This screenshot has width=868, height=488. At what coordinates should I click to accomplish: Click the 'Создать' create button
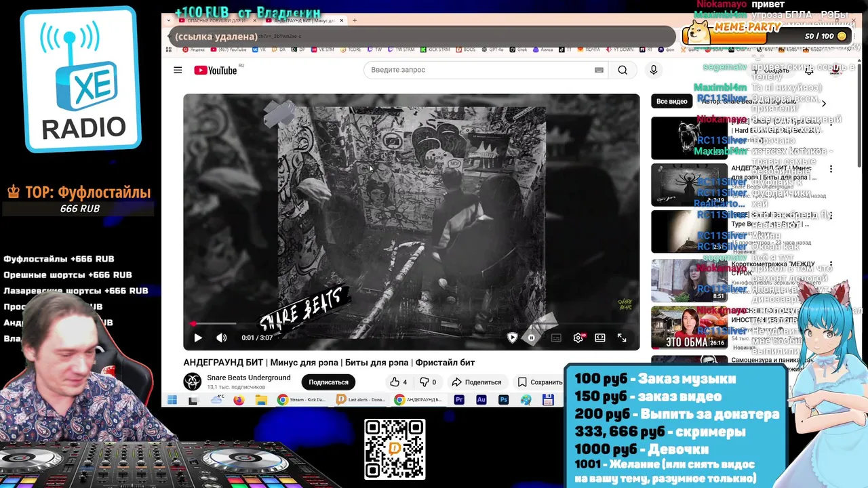click(x=771, y=70)
